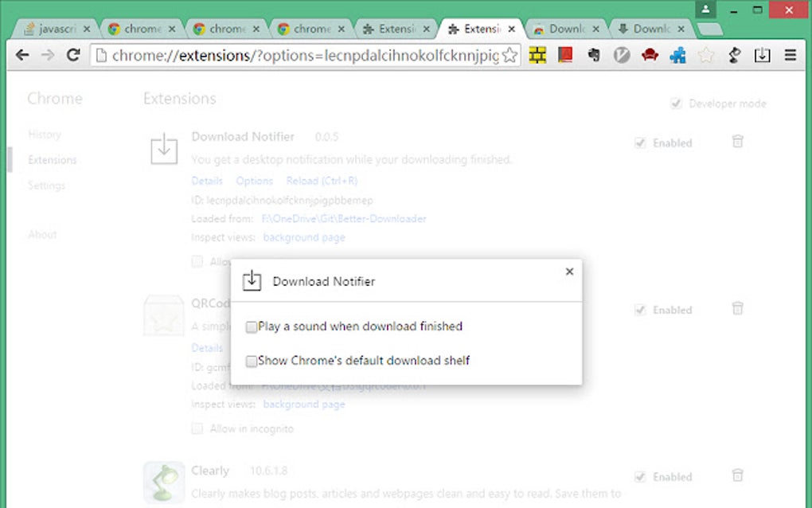
Task: Open the Evernote elephant extension icon
Action: [594, 56]
